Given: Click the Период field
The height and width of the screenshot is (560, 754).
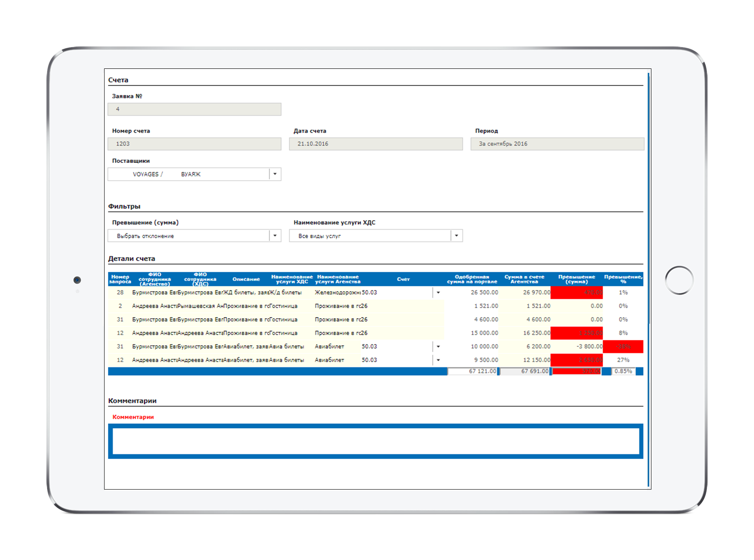Looking at the screenshot, I should coord(557,144).
